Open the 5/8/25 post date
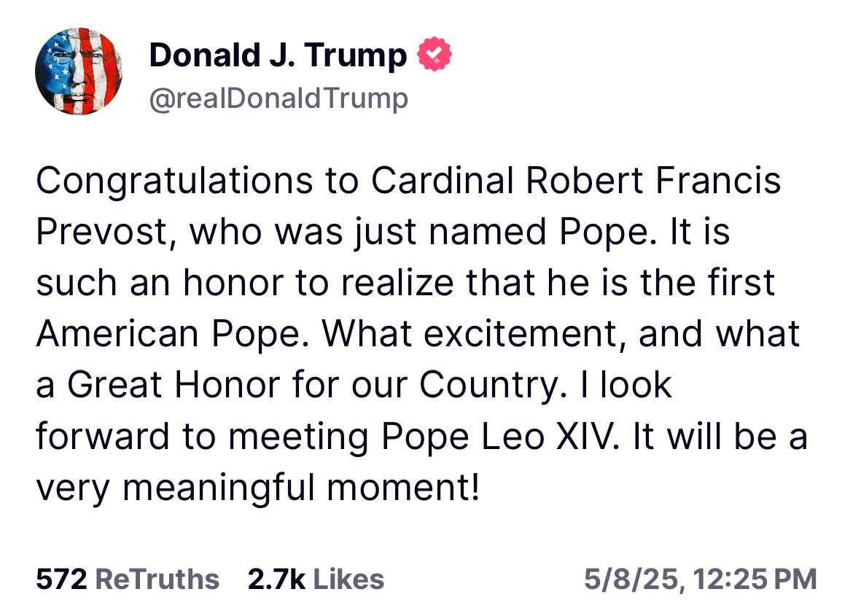This screenshot has width=853, height=616. tap(631, 579)
